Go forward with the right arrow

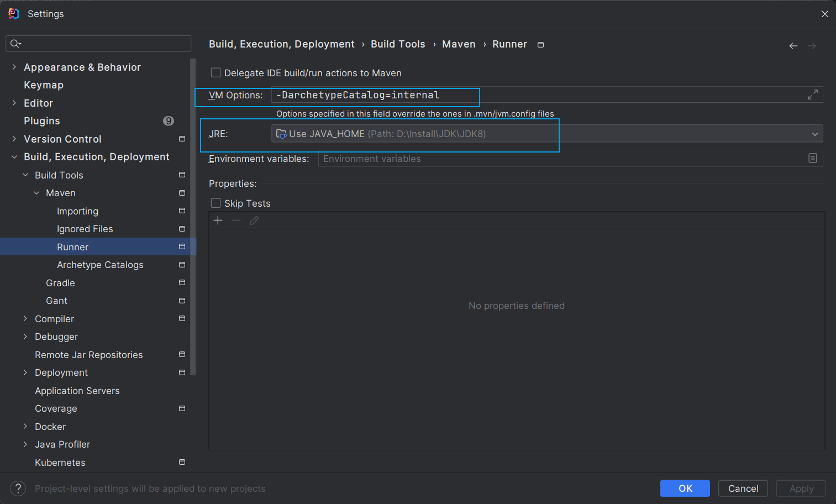tap(812, 46)
